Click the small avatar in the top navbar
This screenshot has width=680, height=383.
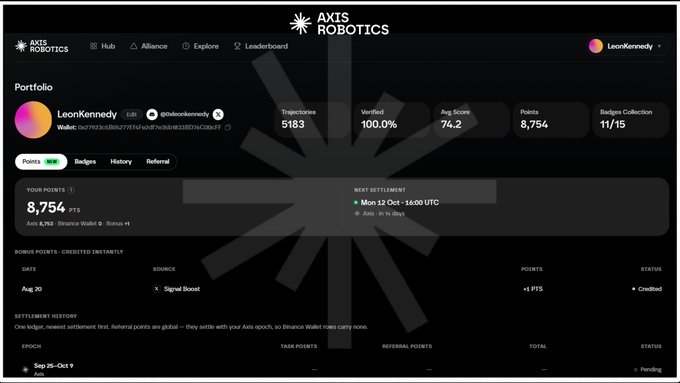[x=596, y=46]
